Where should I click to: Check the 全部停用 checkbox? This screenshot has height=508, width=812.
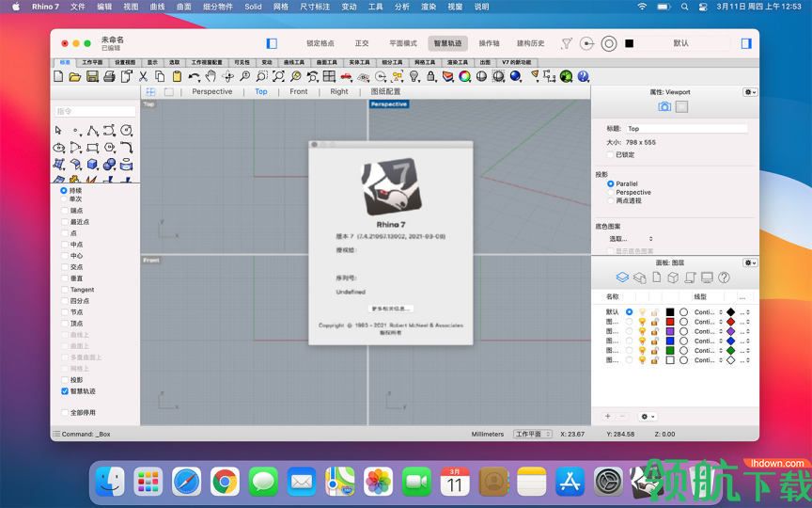click(65, 413)
